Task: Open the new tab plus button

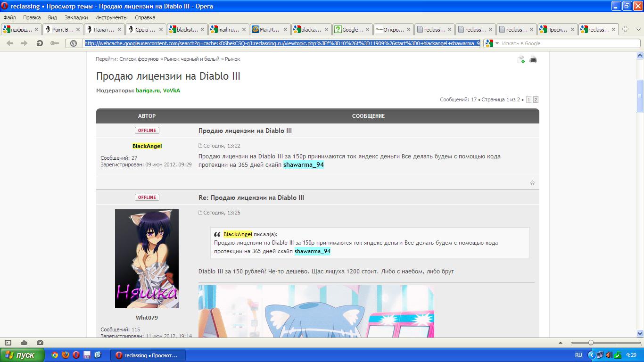Action: [625, 29]
